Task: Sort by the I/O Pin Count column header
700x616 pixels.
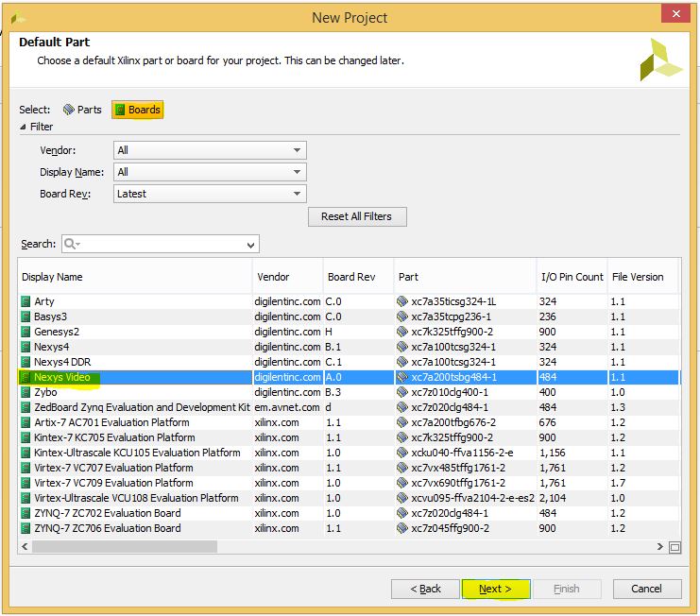Action: [572, 277]
